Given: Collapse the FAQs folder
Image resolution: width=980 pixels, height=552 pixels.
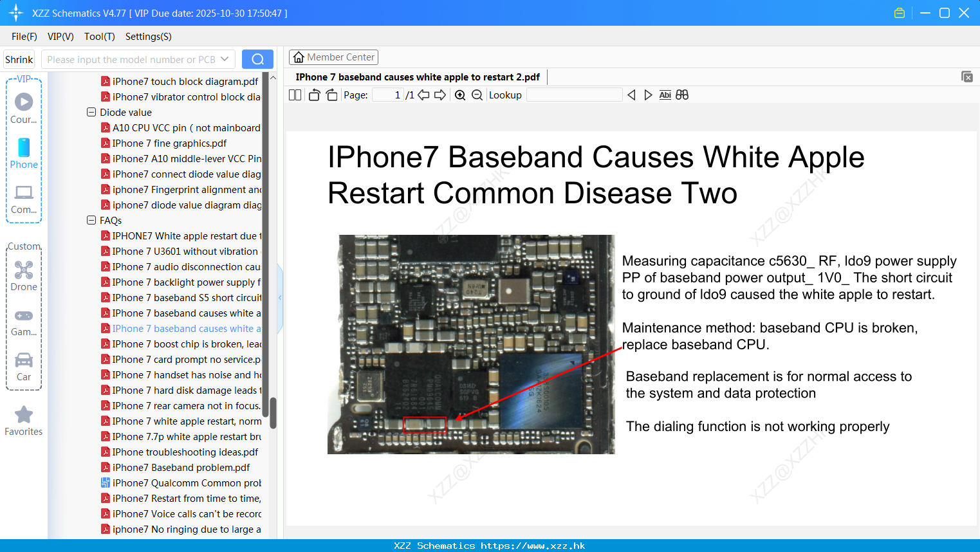Looking at the screenshot, I should [91, 220].
